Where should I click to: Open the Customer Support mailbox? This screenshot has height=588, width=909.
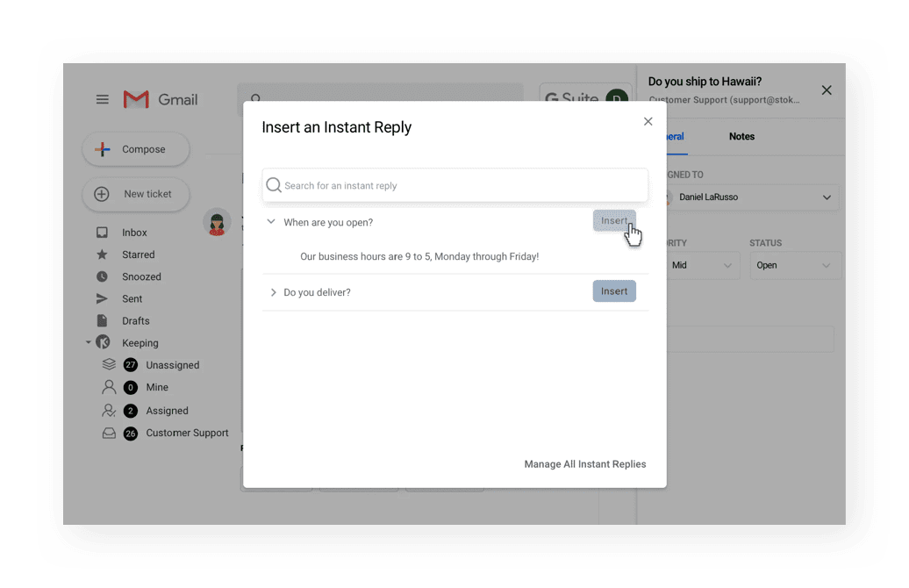tap(187, 433)
